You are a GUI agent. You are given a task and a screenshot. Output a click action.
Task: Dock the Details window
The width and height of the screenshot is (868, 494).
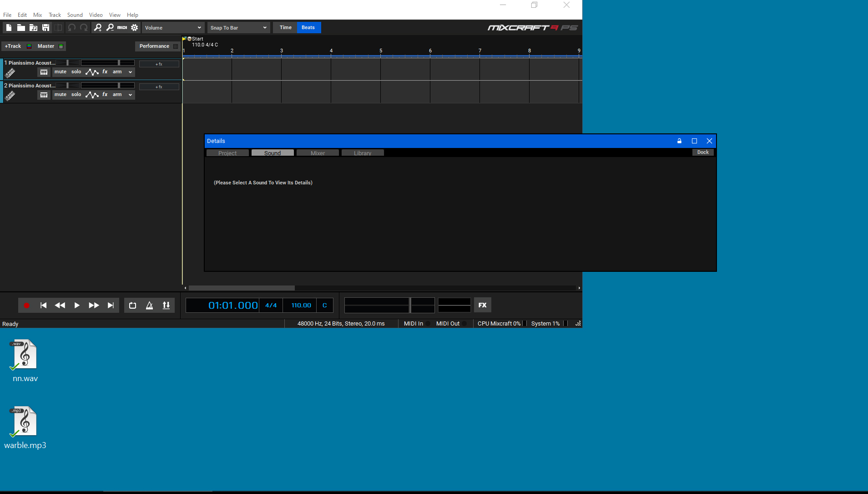click(x=703, y=153)
